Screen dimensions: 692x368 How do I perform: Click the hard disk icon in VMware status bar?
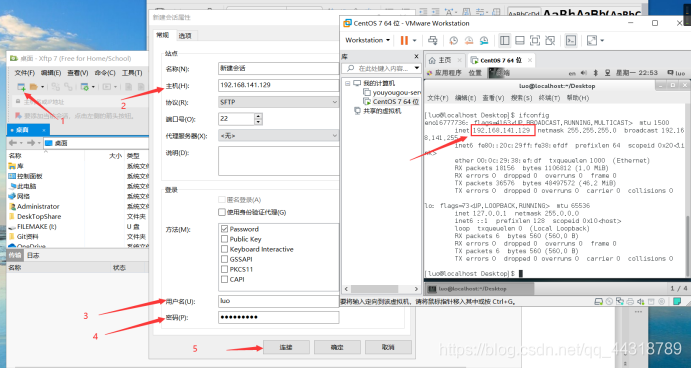point(598,301)
